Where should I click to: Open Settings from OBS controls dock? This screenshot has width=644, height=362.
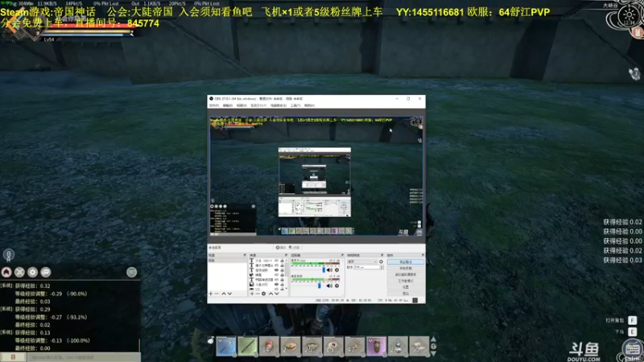click(406, 287)
